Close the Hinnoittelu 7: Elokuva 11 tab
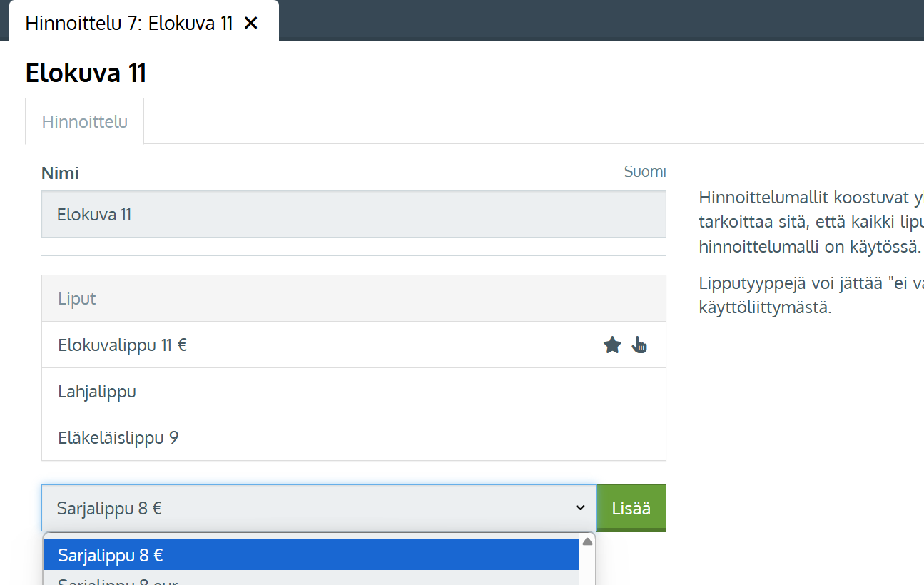The width and height of the screenshot is (924, 585). point(250,23)
